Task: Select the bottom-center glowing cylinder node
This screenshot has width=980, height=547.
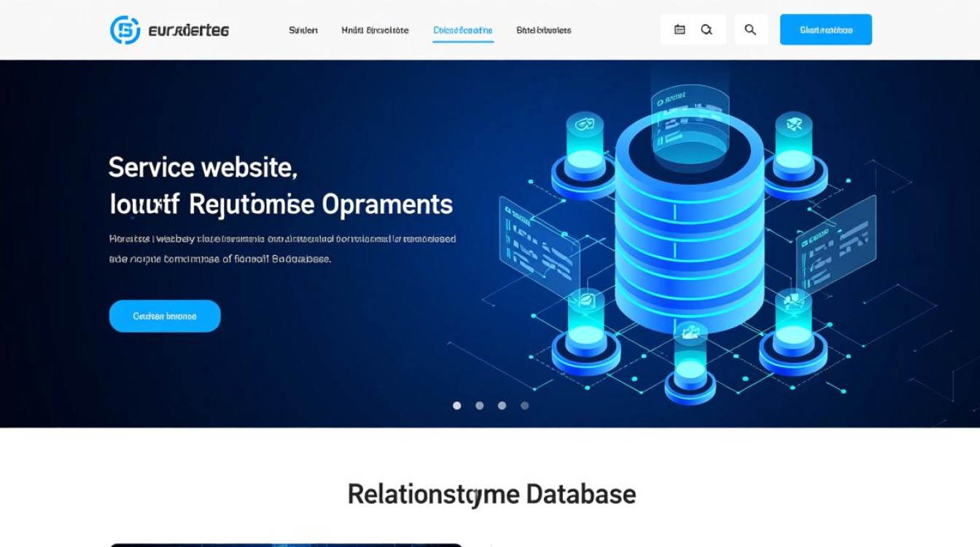Action: pyautogui.click(x=690, y=365)
